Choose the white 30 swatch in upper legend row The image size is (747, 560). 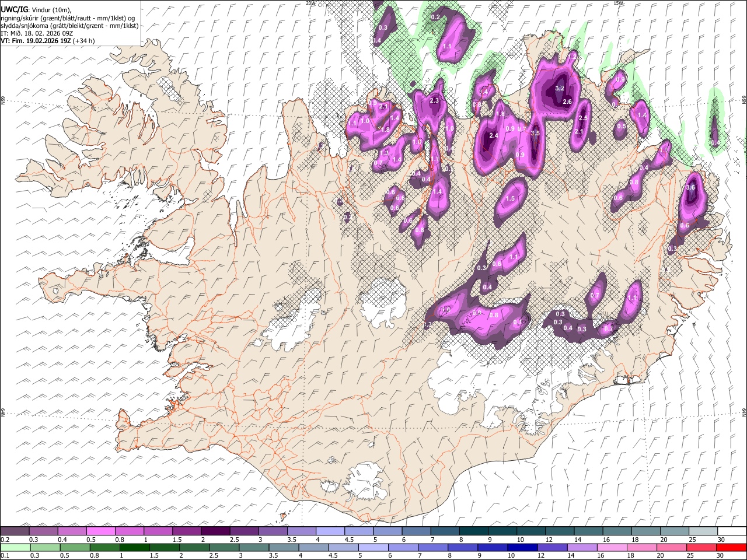coord(731,531)
